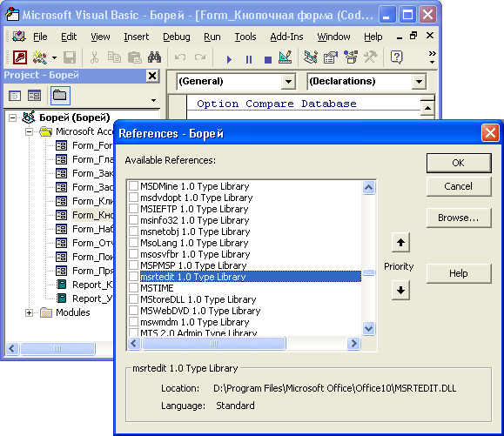Open the Properties Window toolbar icon
Image resolution: width=504 pixels, height=436 pixels.
click(331, 57)
